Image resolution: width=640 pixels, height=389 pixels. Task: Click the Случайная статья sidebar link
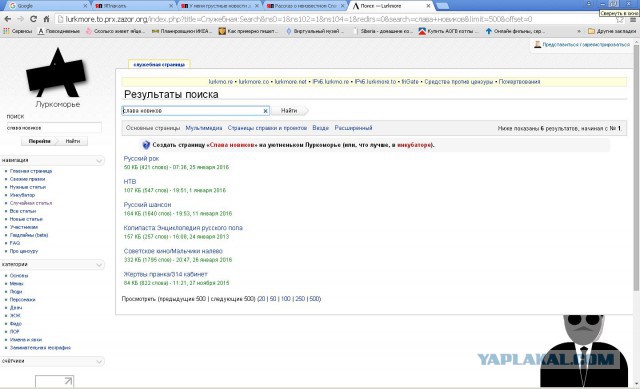click(31, 203)
